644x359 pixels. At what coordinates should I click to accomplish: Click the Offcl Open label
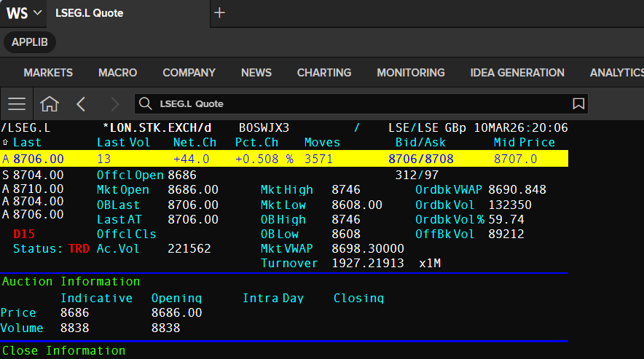(130, 175)
